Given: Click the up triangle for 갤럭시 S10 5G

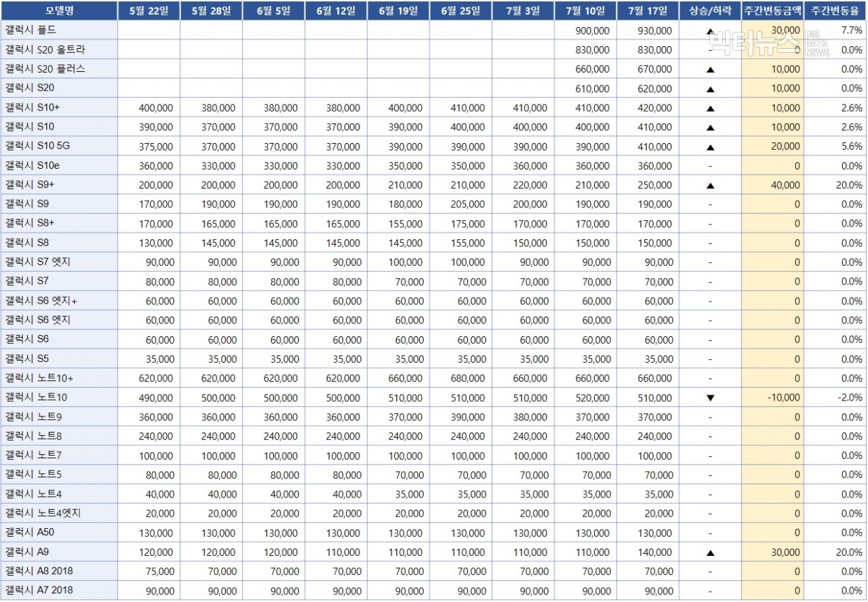Looking at the screenshot, I should coord(710,146).
